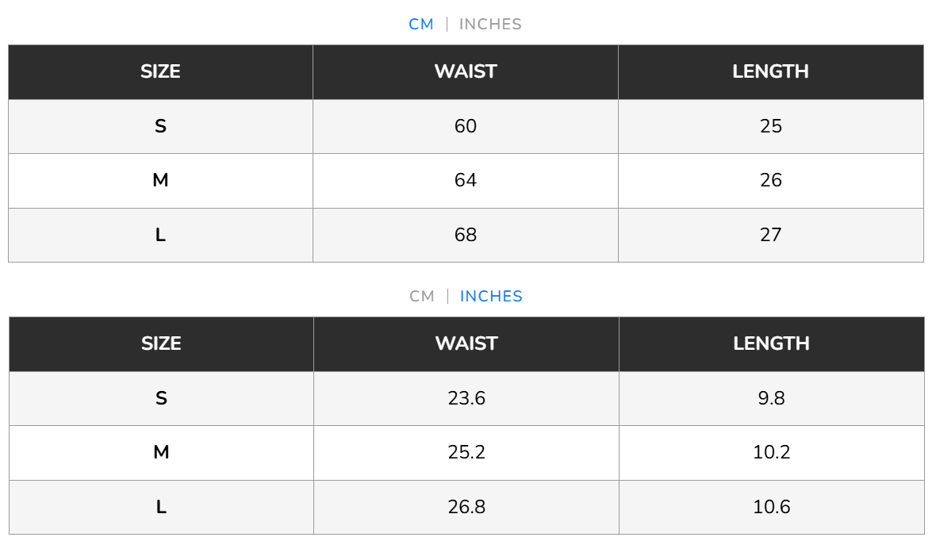Switch to INCHES above the first table

(x=490, y=25)
